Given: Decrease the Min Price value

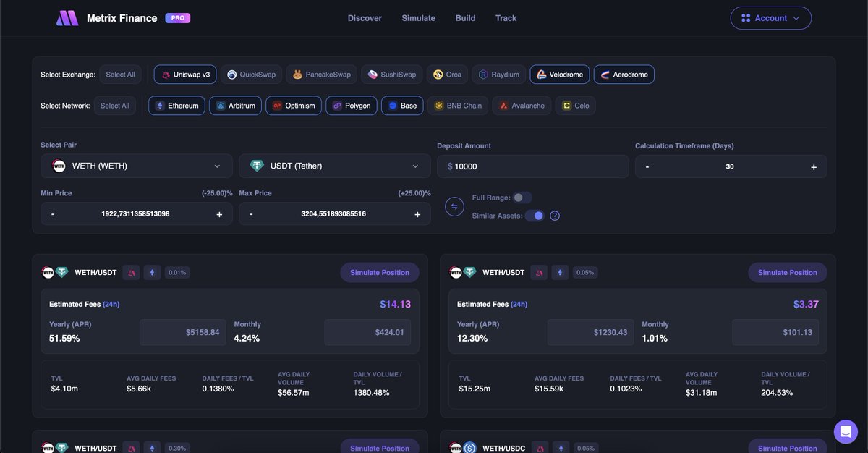Looking at the screenshot, I should (x=53, y=214).
